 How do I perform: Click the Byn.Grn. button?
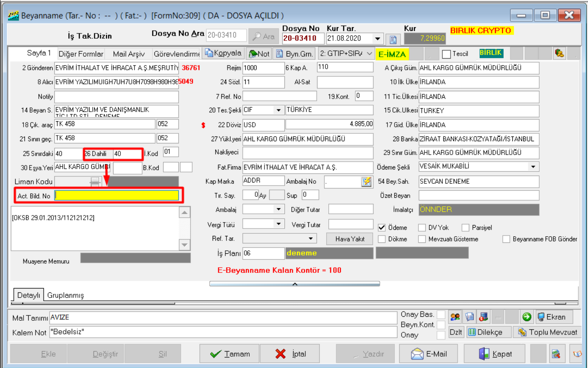tap(294, 53)
